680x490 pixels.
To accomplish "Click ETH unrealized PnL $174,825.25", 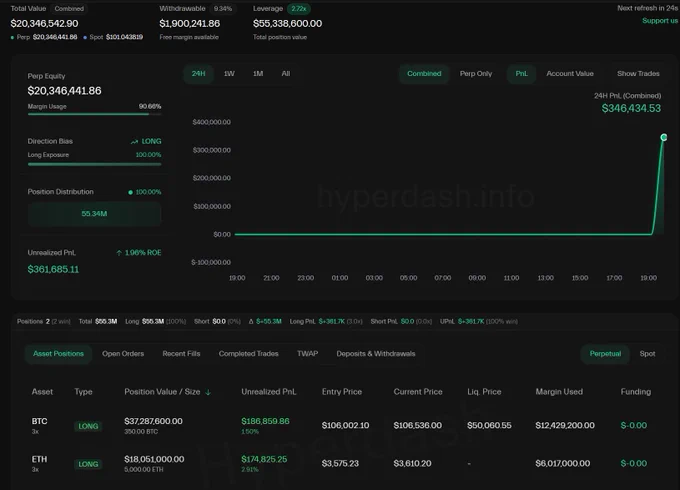I will tap(264, 459).
